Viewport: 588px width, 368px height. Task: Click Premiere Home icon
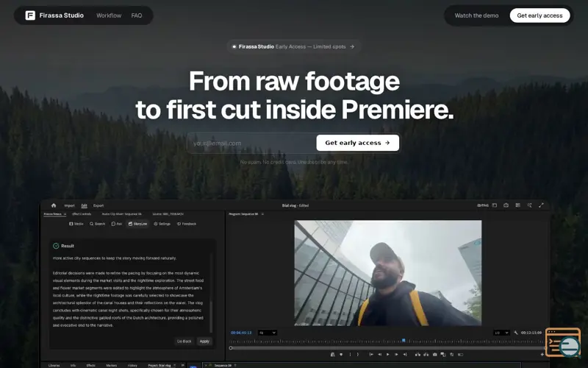point(54,205)
